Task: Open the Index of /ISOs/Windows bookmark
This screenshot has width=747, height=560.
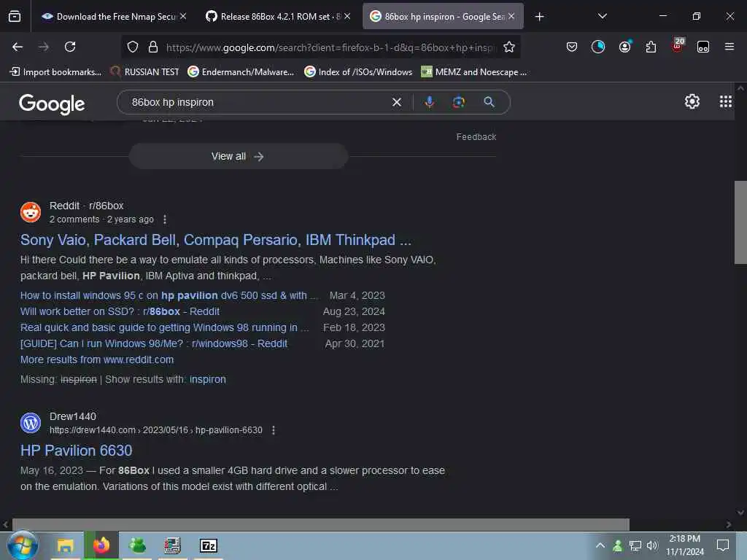Action: (358, 72)
